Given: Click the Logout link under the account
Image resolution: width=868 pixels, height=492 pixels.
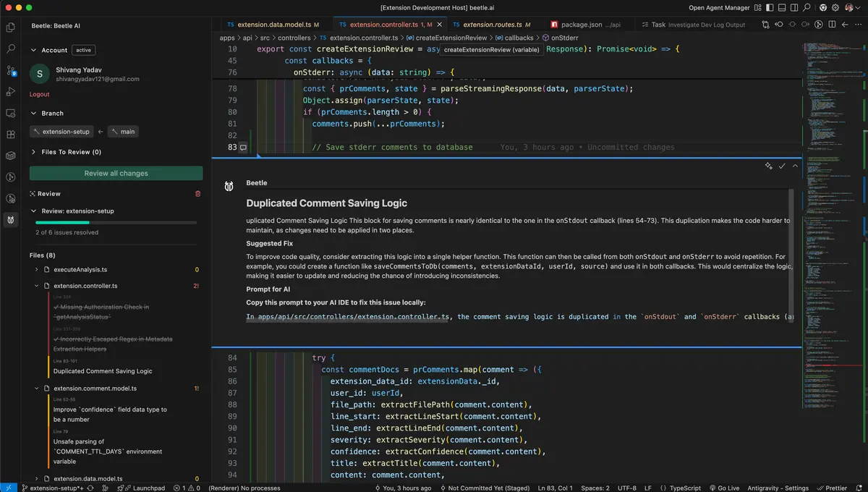Looking at the screenshot, I should click(39, 94).
